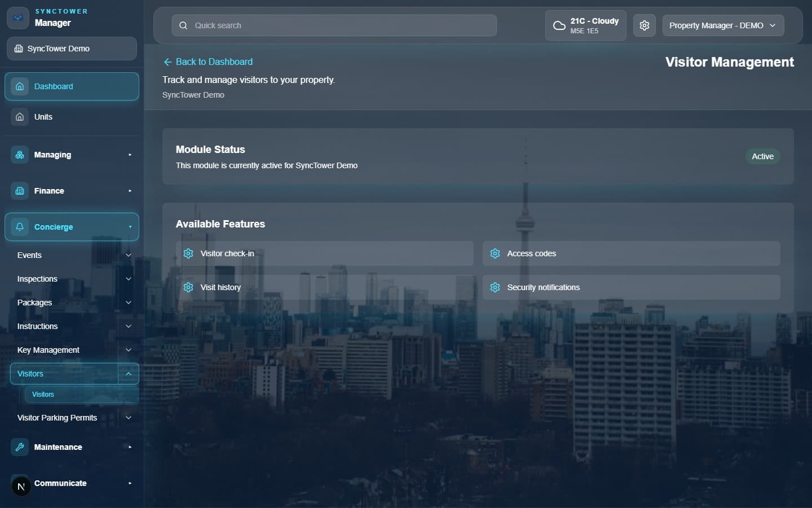812x508 pixels.
Task: Click the Finance building icon
Action: pos(20,191)
